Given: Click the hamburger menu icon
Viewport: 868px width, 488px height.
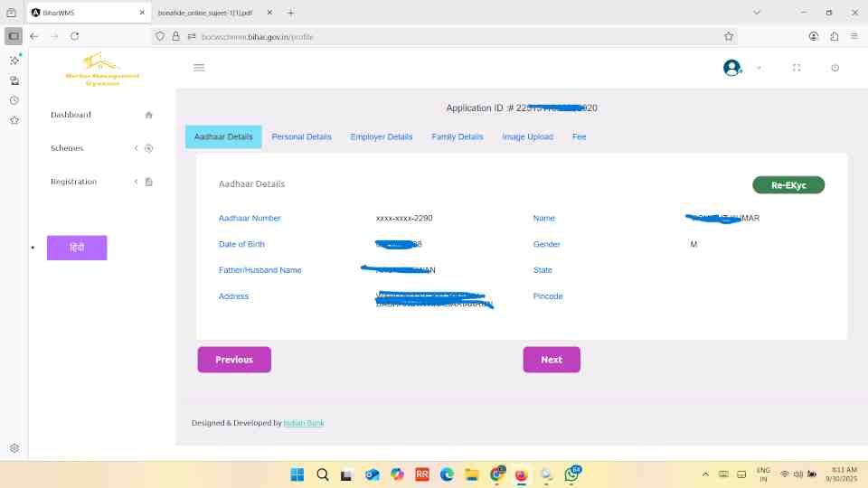Looking at the screenshot, I should (x=199, y=68).
